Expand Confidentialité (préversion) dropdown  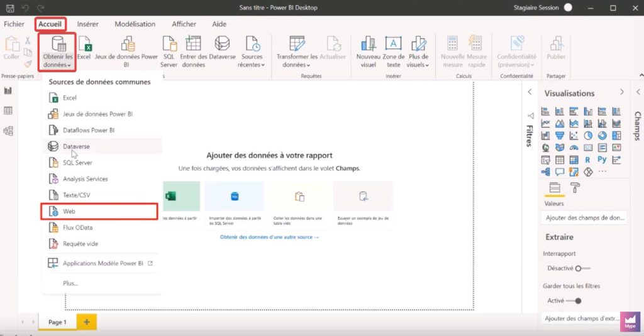(x=516, y=52)
